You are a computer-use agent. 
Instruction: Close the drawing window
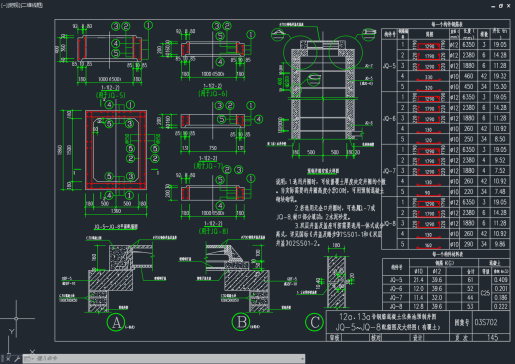tap(509, 6)
